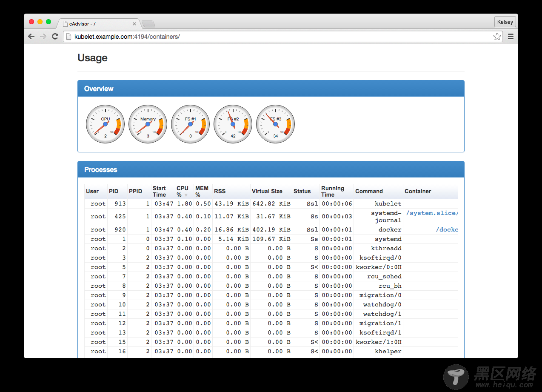The width and height of the screenshot is (542, 392).
Task: Click the 109.67 KiB virtual size value
Action: (271, 239)
